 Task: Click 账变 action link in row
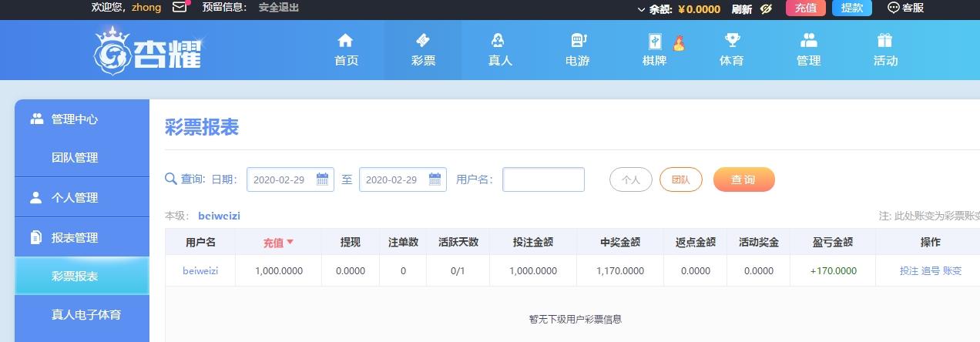tap(952, 271)
